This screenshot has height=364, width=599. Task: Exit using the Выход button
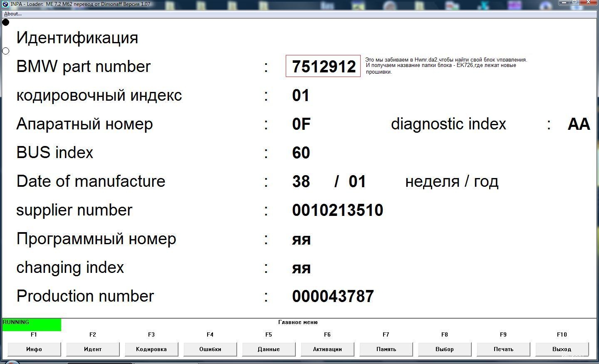pyautogui.click(x=562, y=349)
